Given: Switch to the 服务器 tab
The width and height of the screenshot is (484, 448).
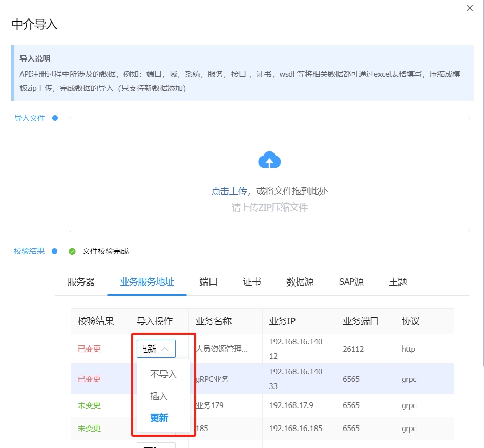Looking at the screenshot, I should coord(81,282).
